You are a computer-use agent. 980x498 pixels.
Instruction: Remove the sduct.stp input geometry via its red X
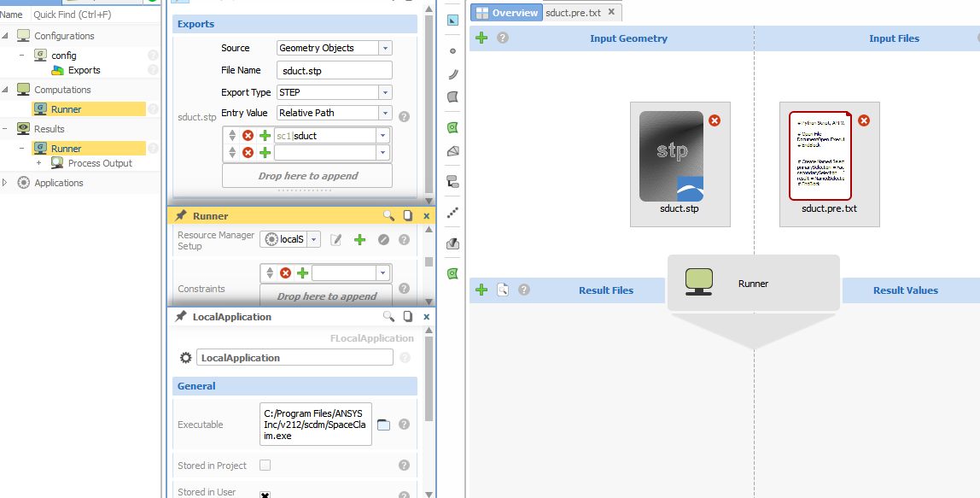tap(715, 120)
